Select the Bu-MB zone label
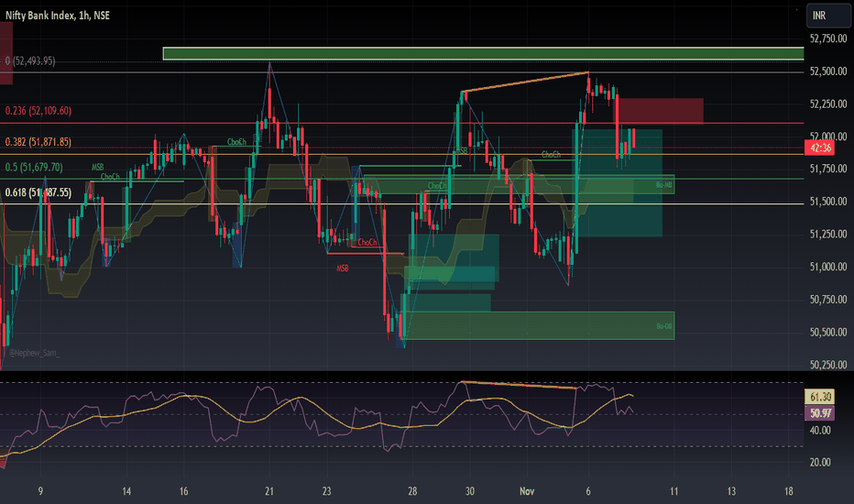This screenshot has width=854, height=504. [x=664, y=185]
